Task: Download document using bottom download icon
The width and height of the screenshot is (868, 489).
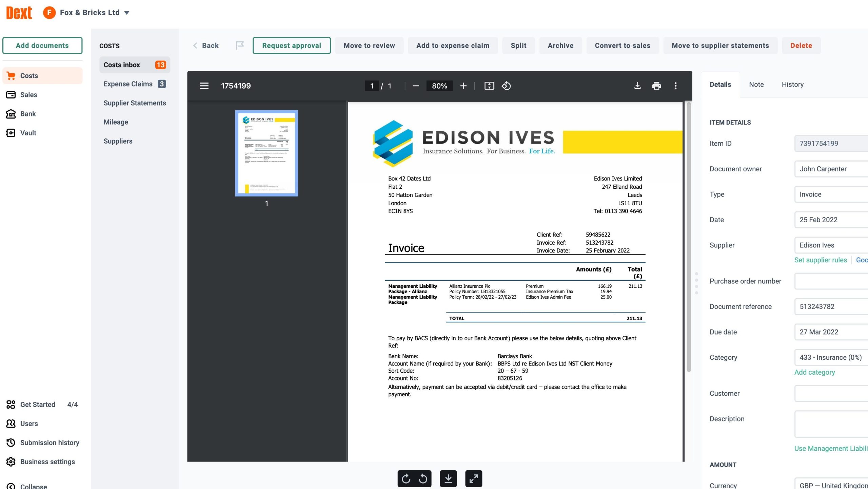Action: tap(448, 478)
